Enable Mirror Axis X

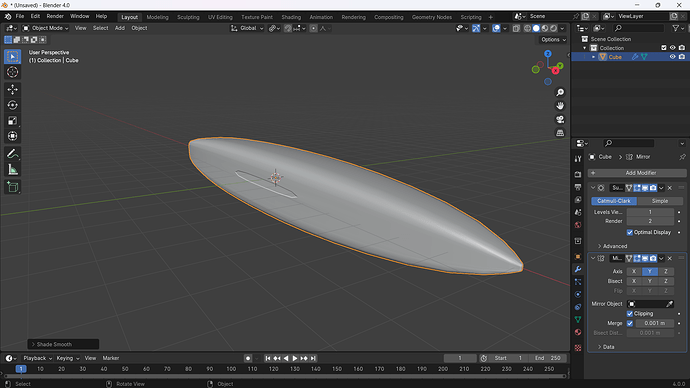point(634,271)
